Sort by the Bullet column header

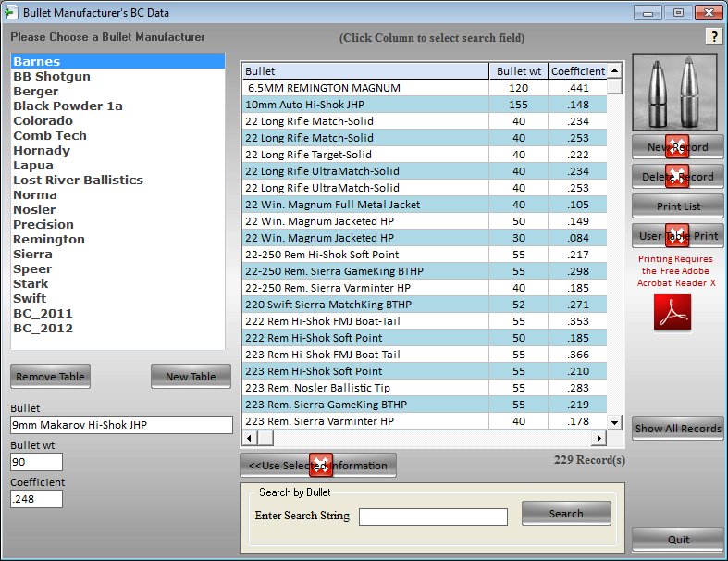[x=365, y=71]
